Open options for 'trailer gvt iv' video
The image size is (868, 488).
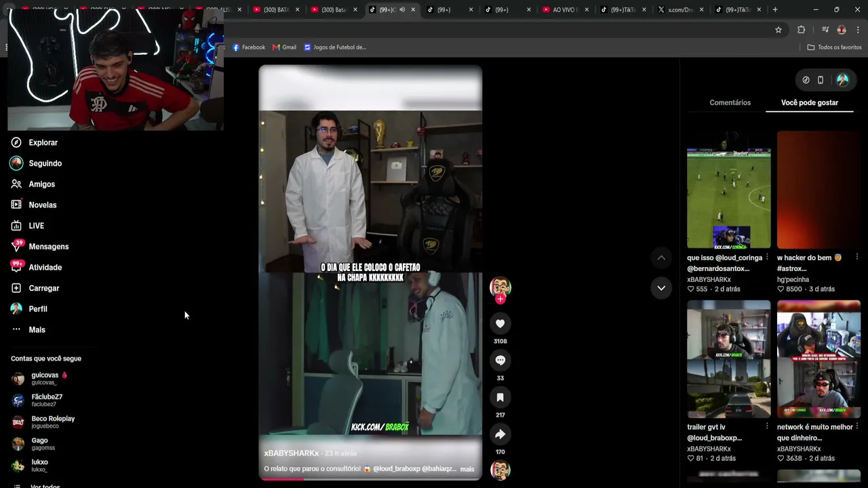[x=767, y=427]
